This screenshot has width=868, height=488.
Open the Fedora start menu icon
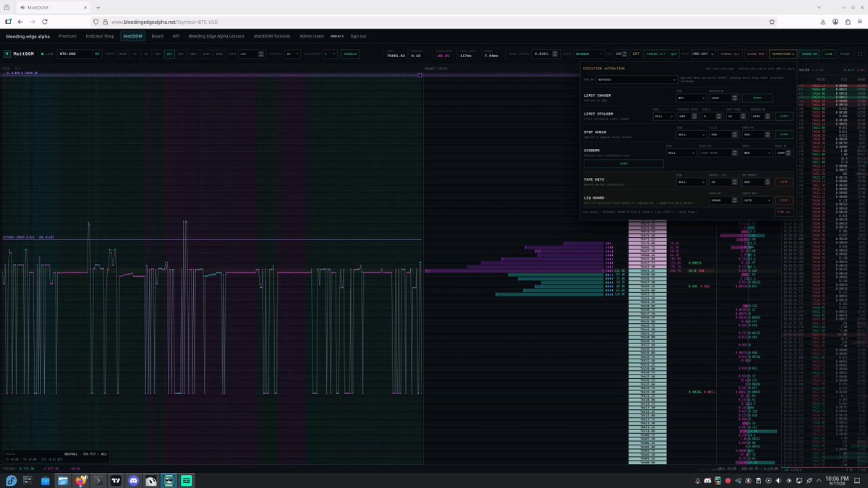tap(12, 481)
